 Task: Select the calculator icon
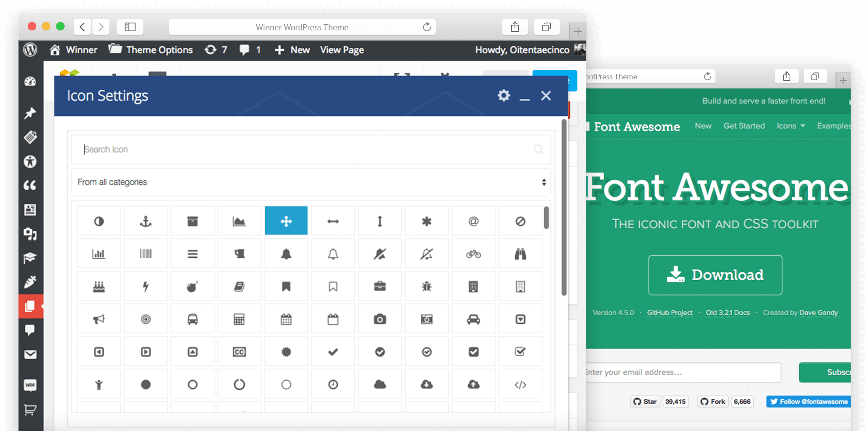click(x=239, y=318)
